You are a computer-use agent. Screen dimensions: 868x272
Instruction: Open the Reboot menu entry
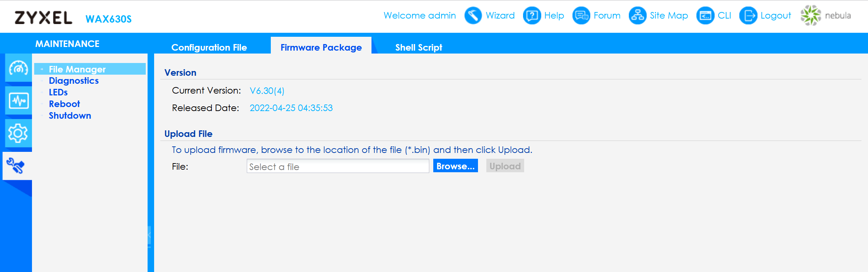tap(64, 104)
